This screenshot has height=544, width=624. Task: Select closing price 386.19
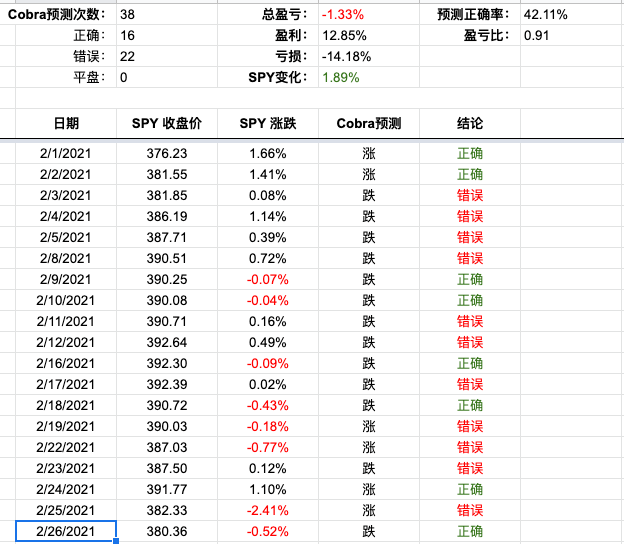coord(167,216)
